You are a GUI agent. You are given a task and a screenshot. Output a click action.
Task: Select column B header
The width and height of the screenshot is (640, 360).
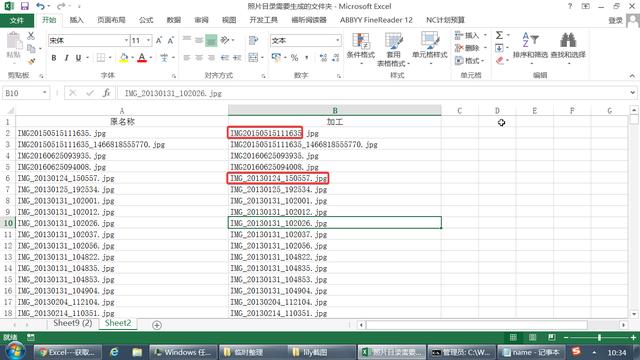335,110
